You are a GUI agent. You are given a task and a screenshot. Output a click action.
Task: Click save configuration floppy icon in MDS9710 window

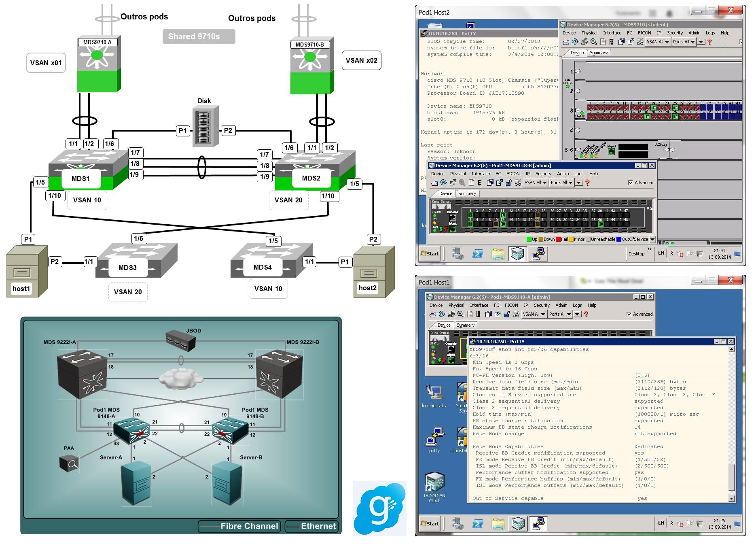[x=622, y=42]
